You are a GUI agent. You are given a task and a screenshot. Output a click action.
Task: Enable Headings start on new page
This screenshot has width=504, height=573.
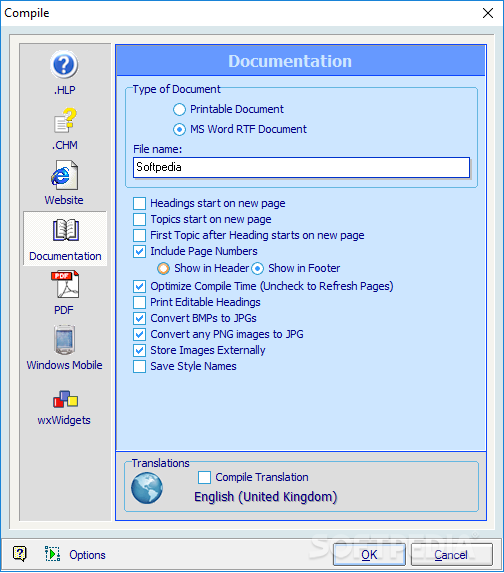(x=139, y=203)
